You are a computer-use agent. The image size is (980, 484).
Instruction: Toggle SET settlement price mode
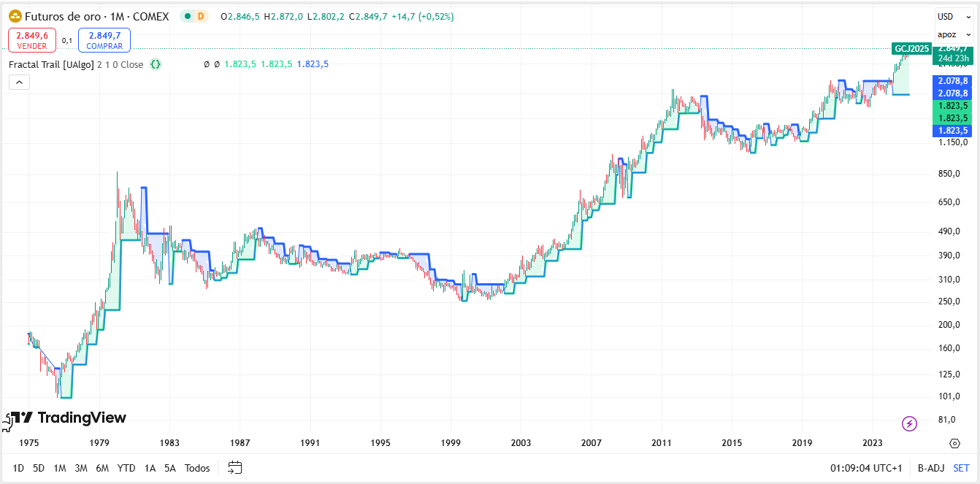[x=961, y=468]
